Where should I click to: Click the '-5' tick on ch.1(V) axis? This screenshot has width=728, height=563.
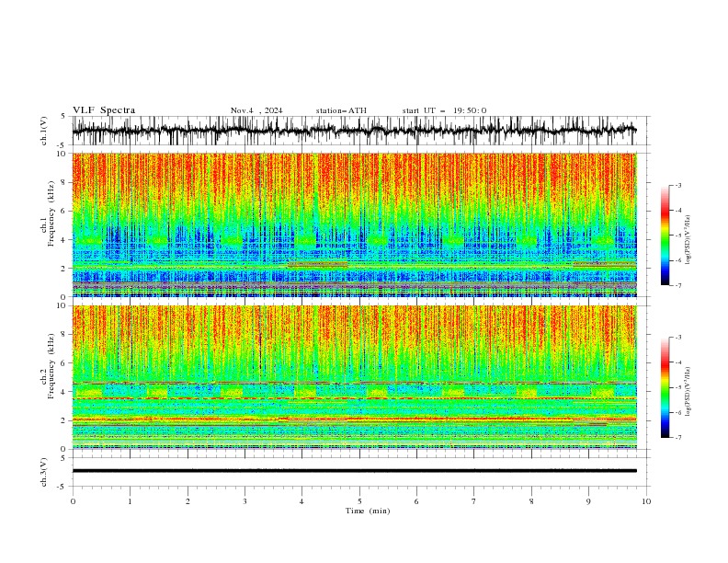tap(63, 145)
